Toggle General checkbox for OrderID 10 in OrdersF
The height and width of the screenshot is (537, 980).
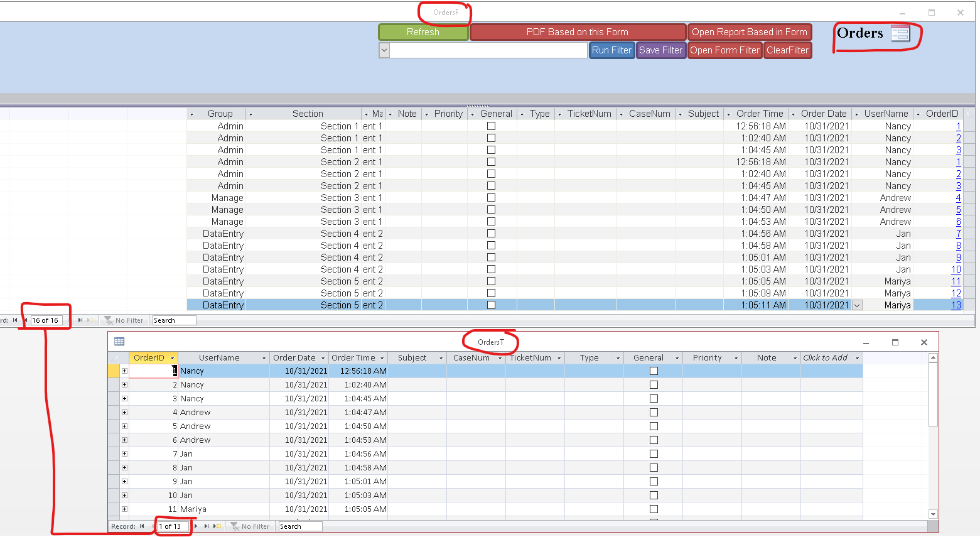point(491,269)
